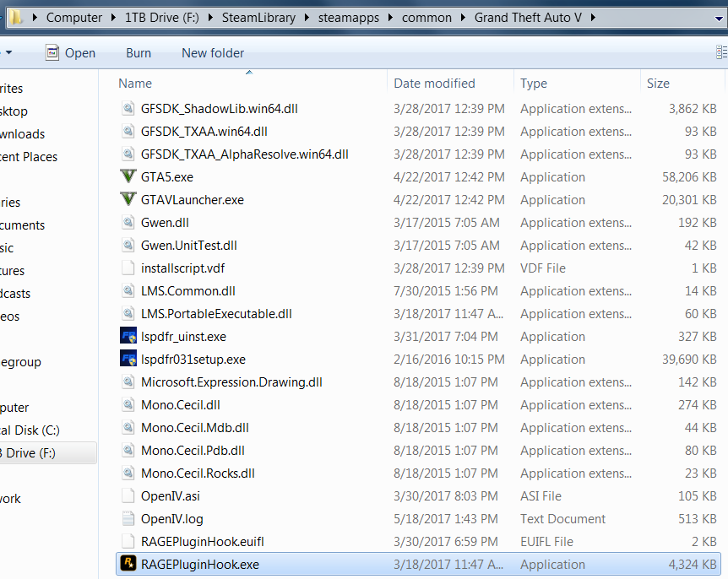The width and height of the screenshot is (728, 579).
Task: Select the file named RAGEPluginHook.euifl
Action: point(203,541)
